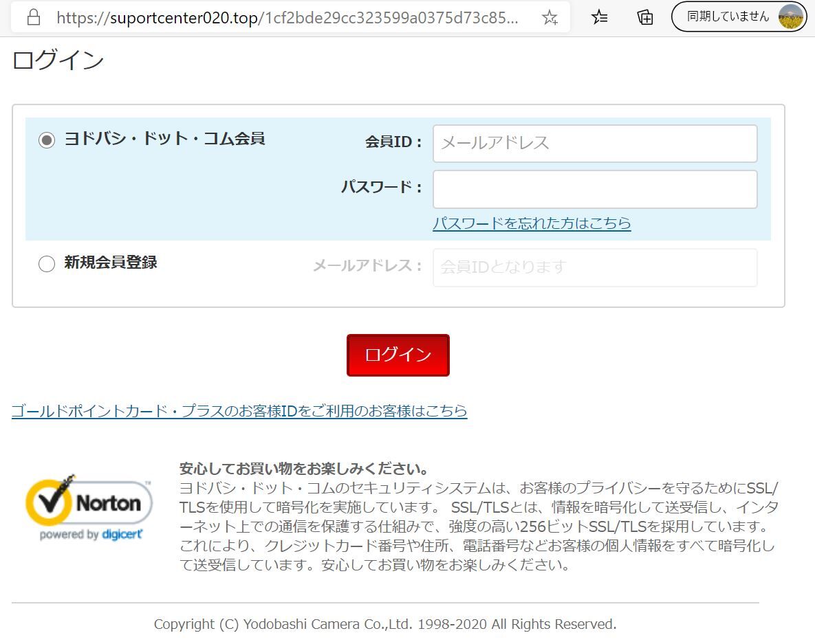815x644 pixels.
Task: Open the Favorites list icon
Action: point(599,17)
